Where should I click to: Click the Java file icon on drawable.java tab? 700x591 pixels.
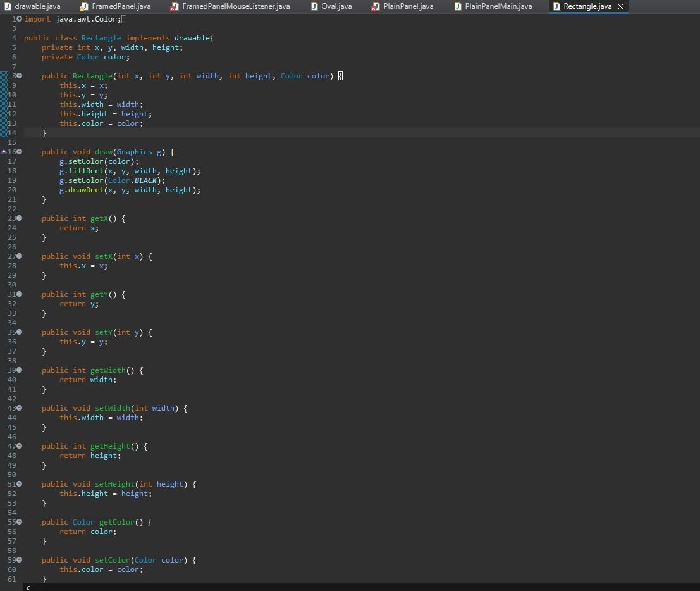pos(7,7)
